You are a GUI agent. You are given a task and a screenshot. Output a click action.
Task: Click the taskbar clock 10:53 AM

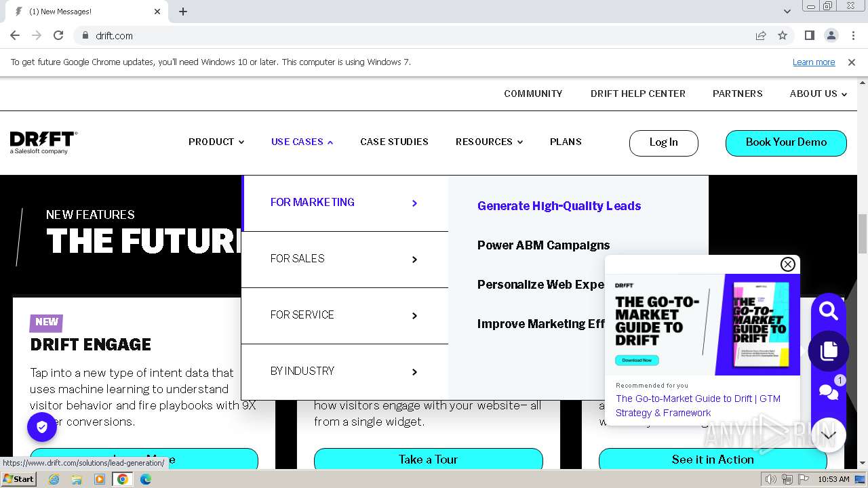833,479
